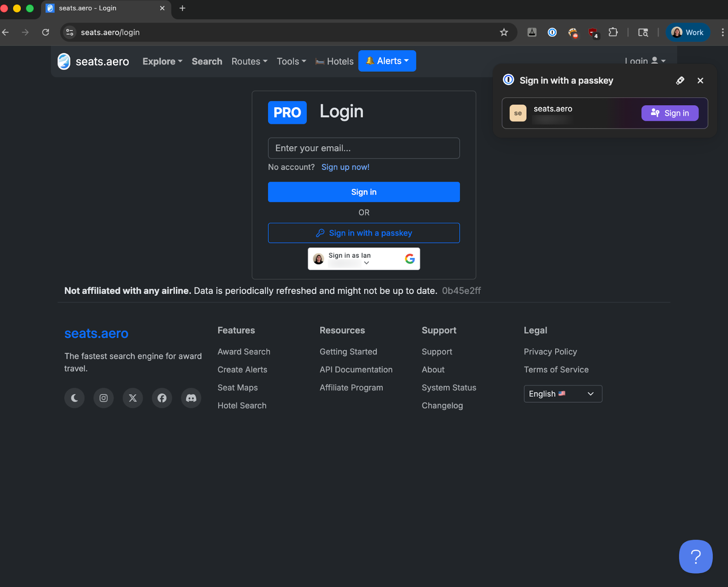Follow the Sign up now! link
Viewport: 728px width, 587px height.
[345, 167]
